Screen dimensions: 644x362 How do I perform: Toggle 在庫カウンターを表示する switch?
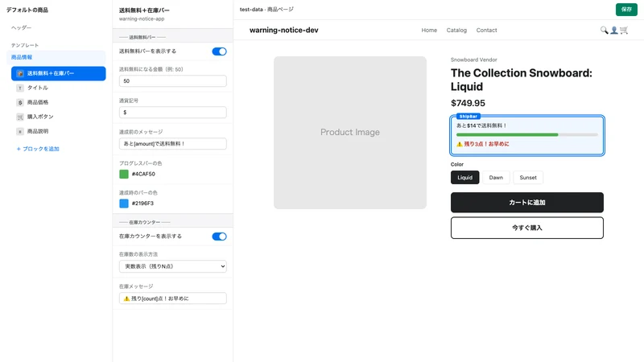click(219, 237)
